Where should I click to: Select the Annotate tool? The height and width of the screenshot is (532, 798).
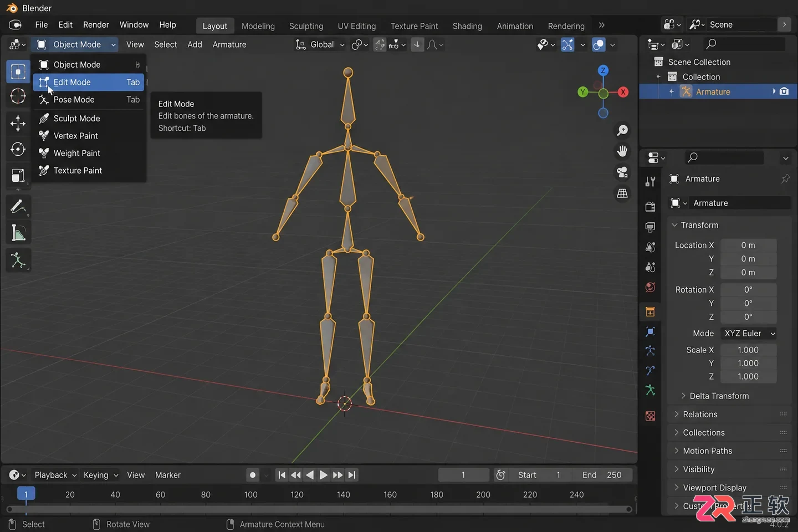click(18, 207)
